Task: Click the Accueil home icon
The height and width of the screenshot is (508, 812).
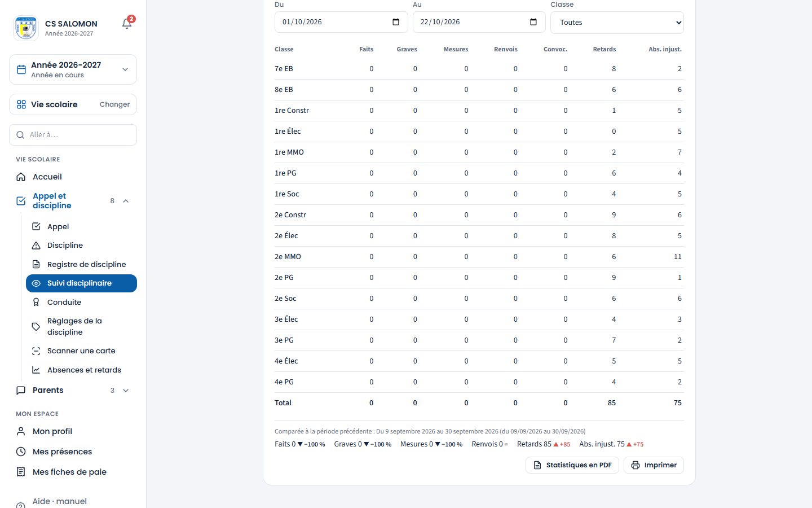Action: (x=21, y=177)
